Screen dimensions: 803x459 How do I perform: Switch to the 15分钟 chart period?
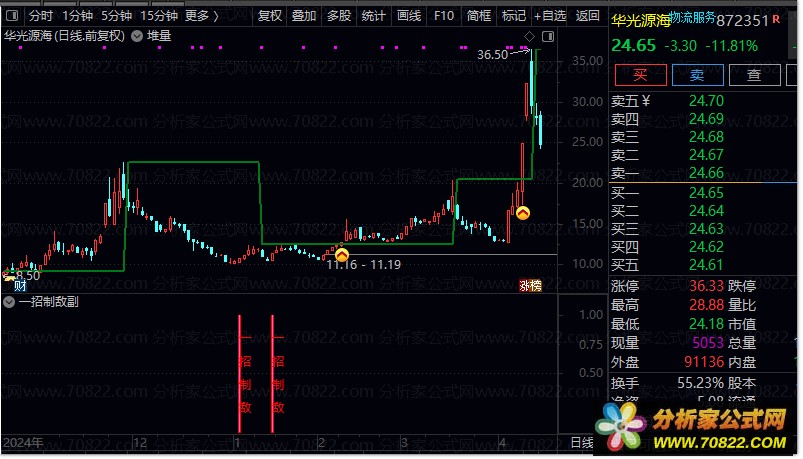[159, 16]
